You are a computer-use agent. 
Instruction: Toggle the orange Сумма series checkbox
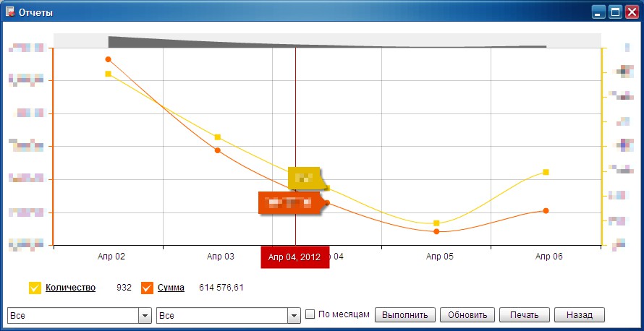pyautogui.click(x=147, y=288)
